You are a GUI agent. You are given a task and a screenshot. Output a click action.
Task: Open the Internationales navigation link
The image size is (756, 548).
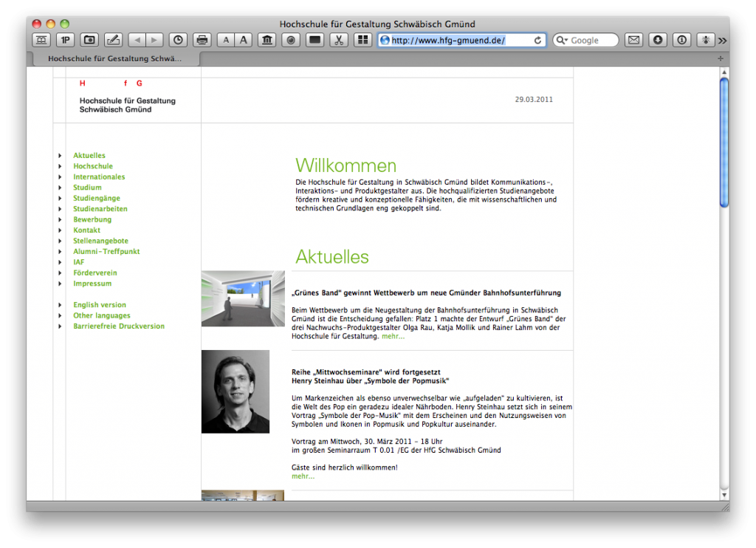(x=99, y=177)
